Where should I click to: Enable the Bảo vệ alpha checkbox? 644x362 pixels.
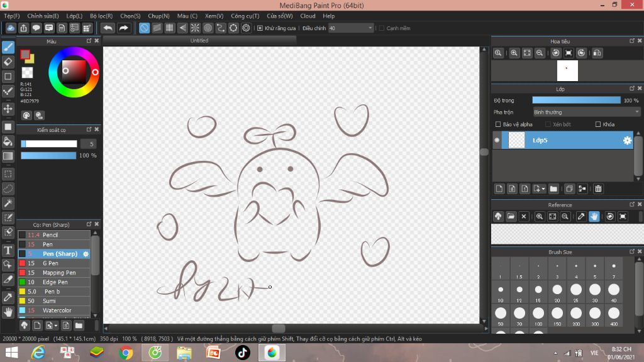[498, 124]
